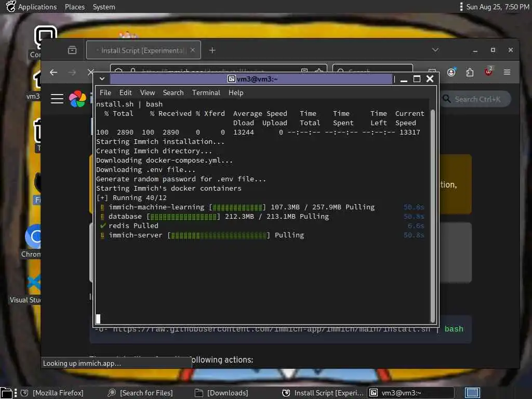Open the Firefox list all tabs dropdown
The image size is (532, 399).
click(x=435, y=50)
